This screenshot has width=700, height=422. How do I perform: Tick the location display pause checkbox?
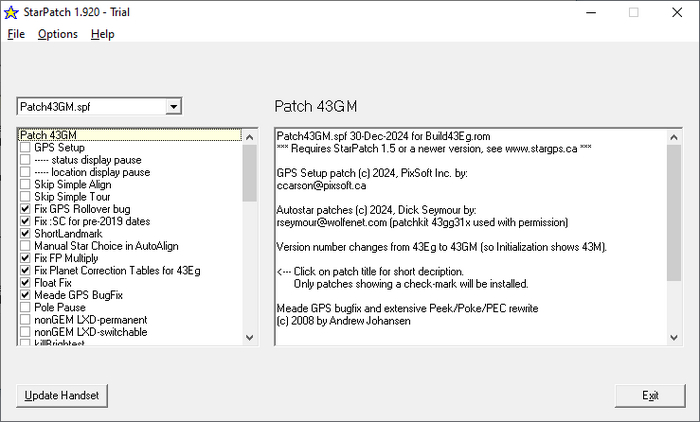pos(25,172)
